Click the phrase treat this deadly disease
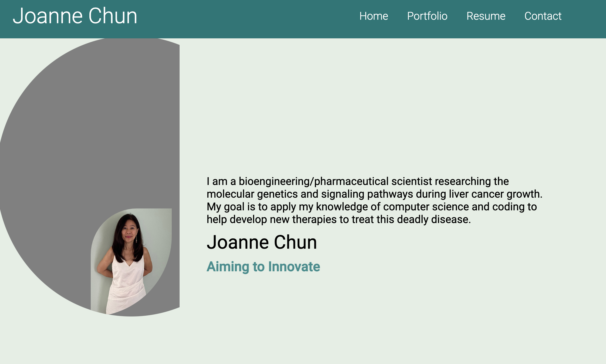Screen dimensions: 606x364 410,220
